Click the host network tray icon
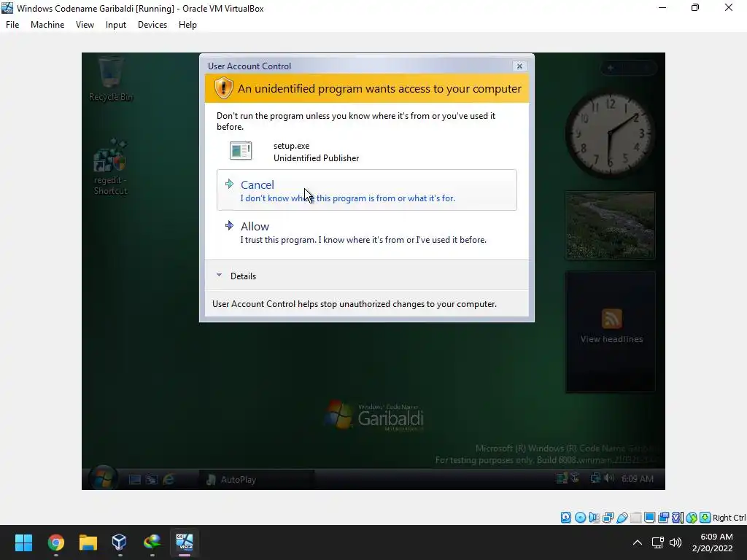 click(x=658, y=542)
